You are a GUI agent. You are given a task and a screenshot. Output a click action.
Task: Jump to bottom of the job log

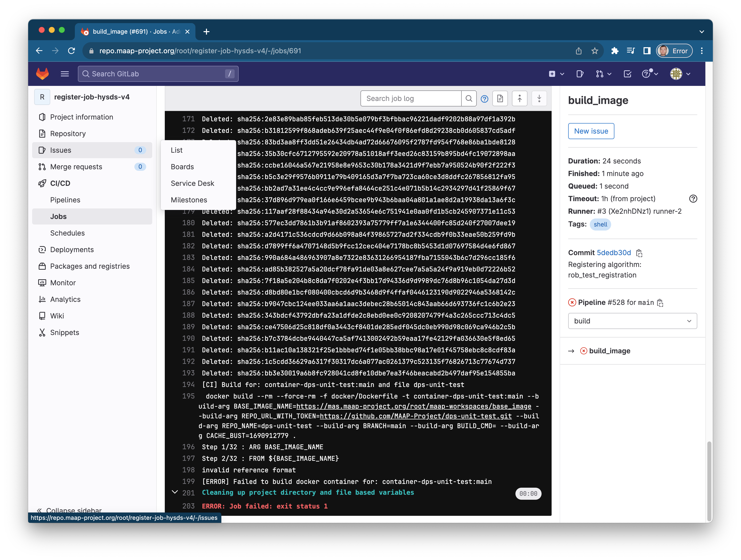tap(539, 98)
